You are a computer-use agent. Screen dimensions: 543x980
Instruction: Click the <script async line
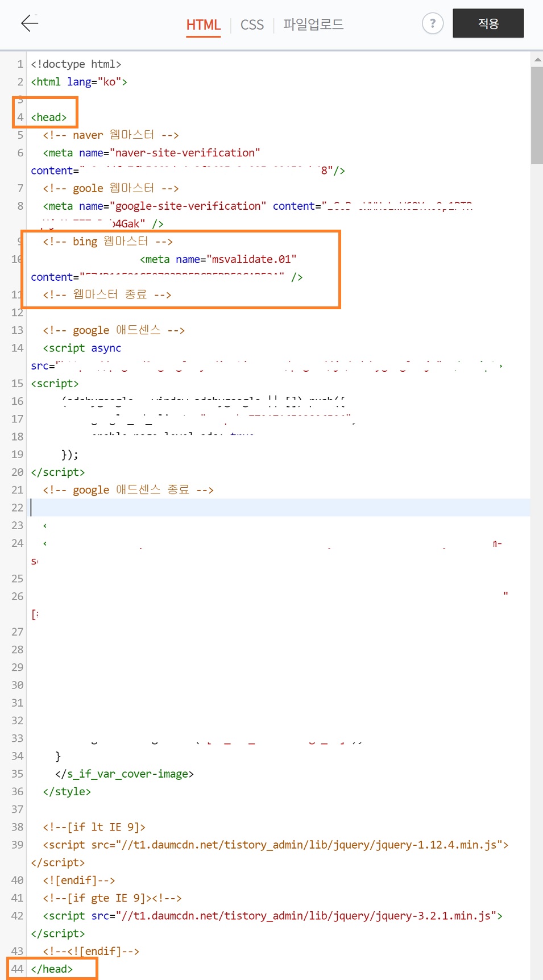[x=82, y=348]
